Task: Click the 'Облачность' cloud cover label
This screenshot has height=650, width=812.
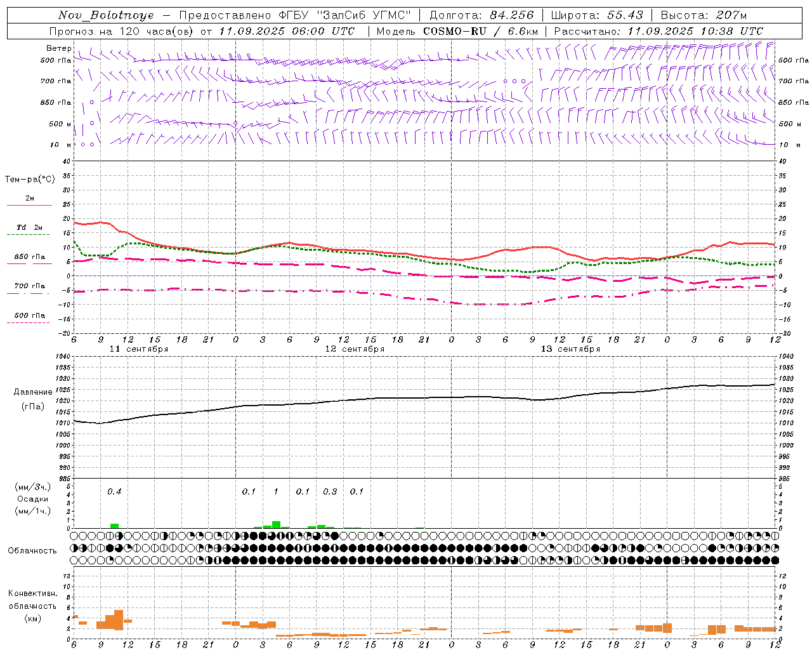Action: point(32,551)
